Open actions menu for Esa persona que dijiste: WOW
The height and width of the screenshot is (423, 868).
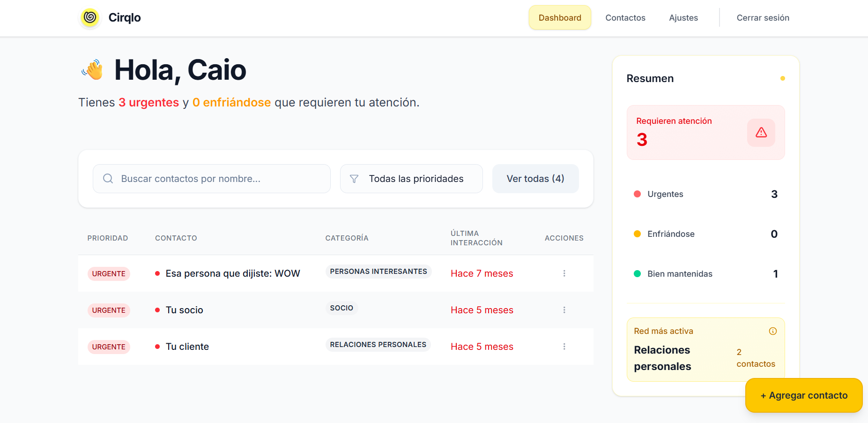(x=564, y=273)
